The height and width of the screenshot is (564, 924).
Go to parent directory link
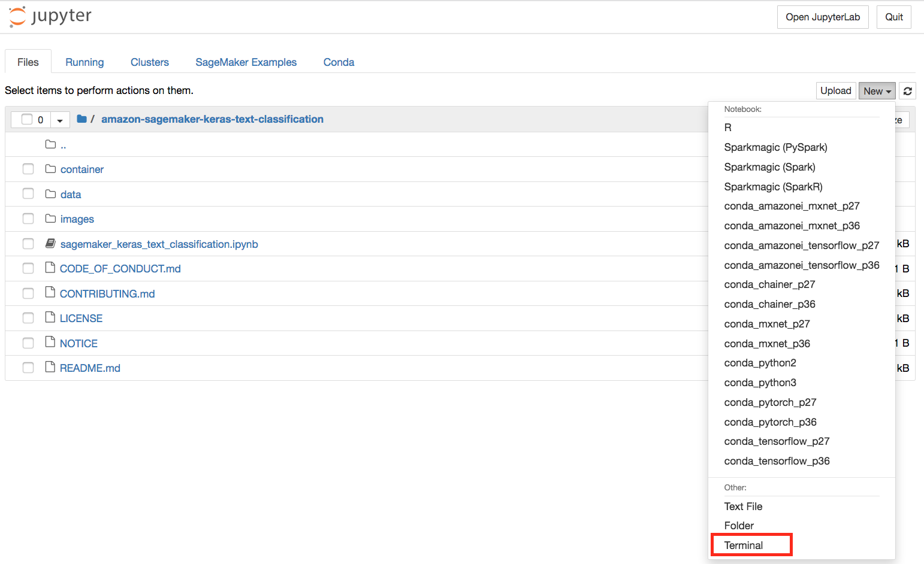point(64,145)
